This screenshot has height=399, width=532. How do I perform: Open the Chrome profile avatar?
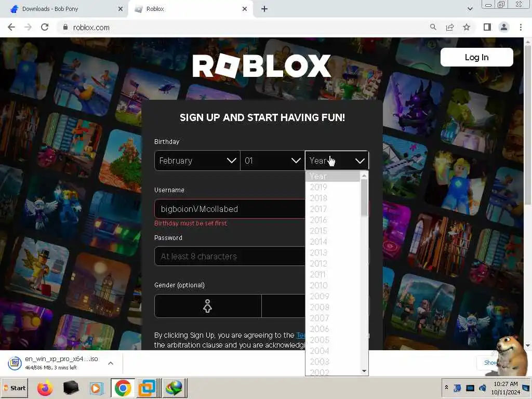pyautogui.click(x=504, y=27)
